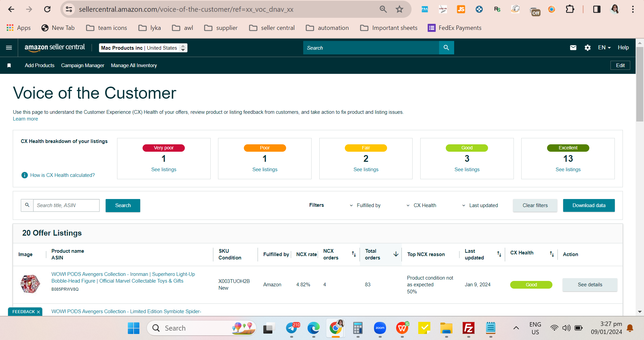Screen dimensions: 644x340
Task: See listings under Excellent
Action: [x=568, y=169]
